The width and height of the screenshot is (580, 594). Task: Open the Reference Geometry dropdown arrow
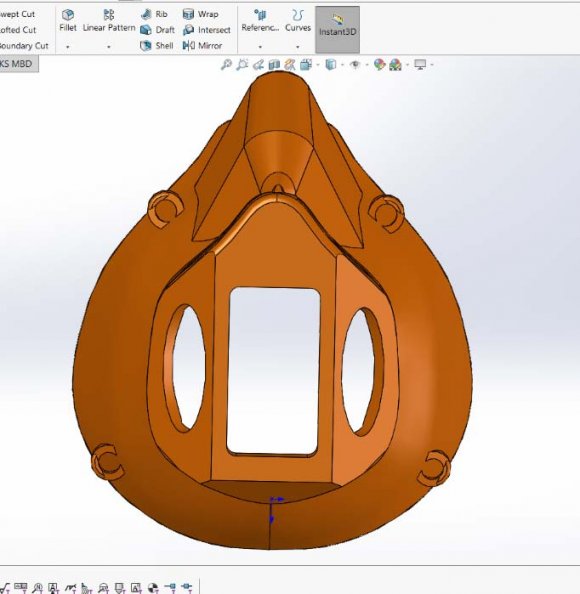click(260, 47)
